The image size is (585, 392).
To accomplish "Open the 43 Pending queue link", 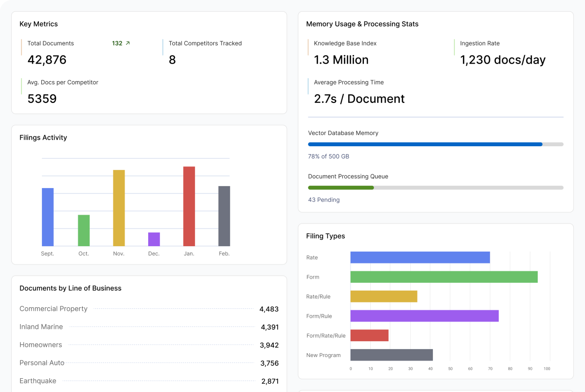I will (324, 200).
